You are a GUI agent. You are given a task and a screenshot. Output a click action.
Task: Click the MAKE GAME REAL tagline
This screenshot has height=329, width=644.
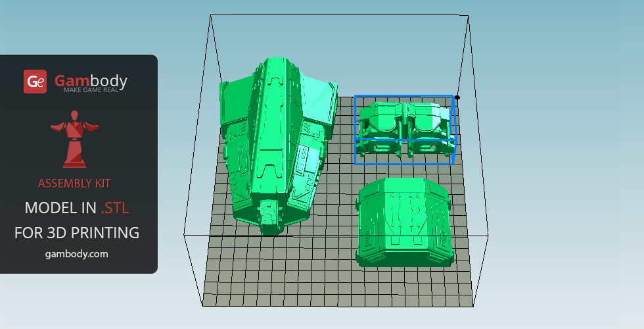91,90
